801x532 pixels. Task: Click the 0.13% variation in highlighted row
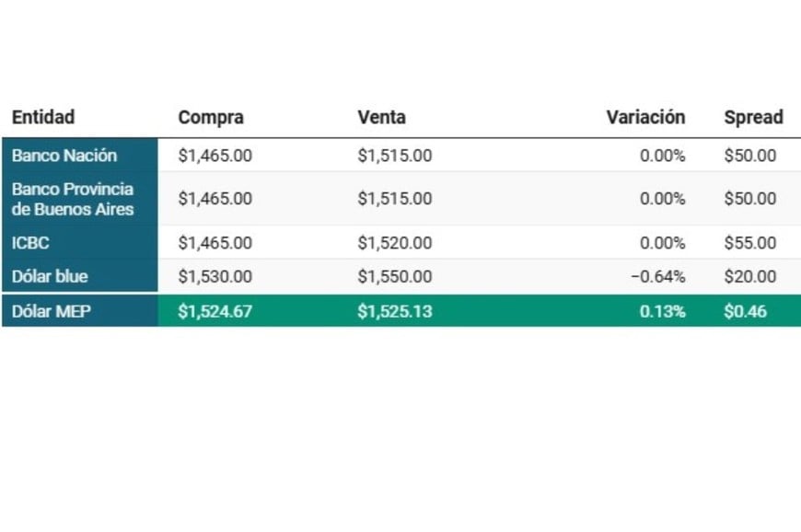663,311
